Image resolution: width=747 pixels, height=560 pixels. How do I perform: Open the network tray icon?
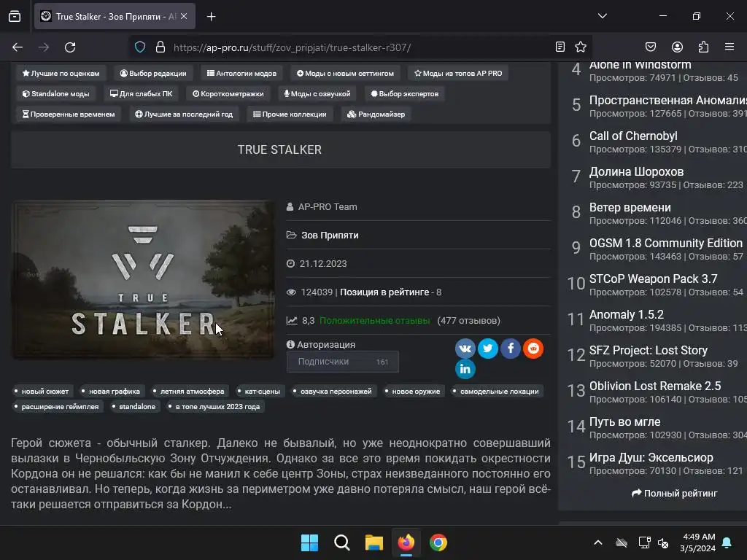tap(644, 542)
